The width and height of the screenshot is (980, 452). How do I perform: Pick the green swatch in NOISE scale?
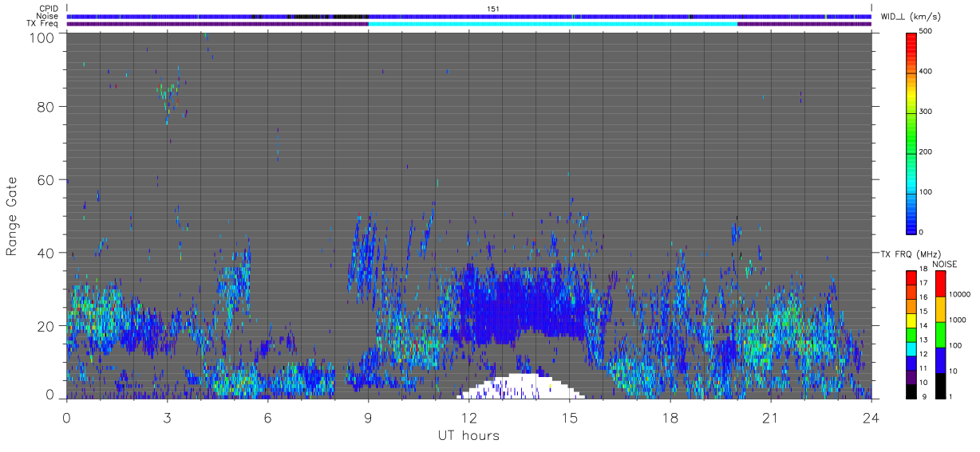click(x=940, y=335)
